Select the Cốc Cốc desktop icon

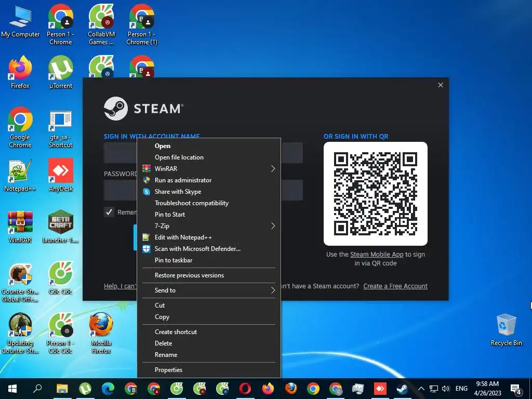click(61, 277)
